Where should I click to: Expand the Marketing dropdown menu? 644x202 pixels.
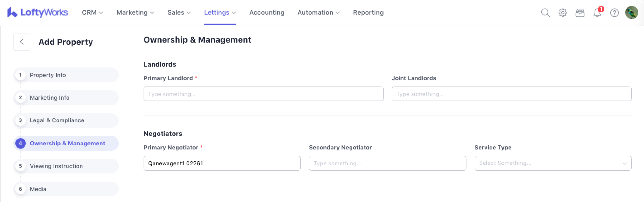click(135, 12)
